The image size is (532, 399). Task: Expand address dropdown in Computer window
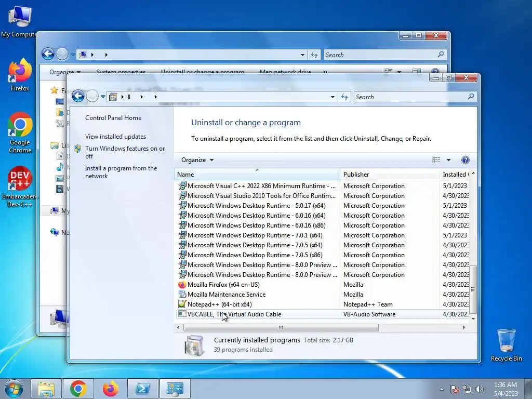tap(302, 55)
